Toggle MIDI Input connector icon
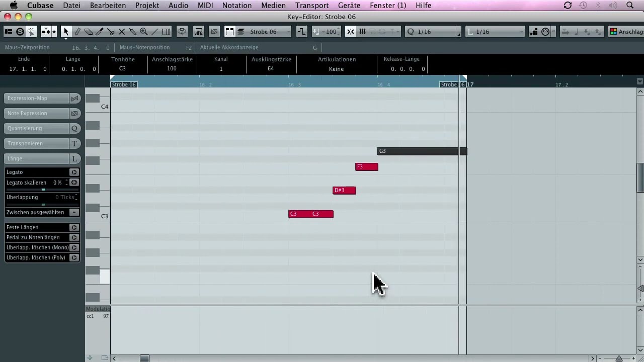 coord(545,32)
